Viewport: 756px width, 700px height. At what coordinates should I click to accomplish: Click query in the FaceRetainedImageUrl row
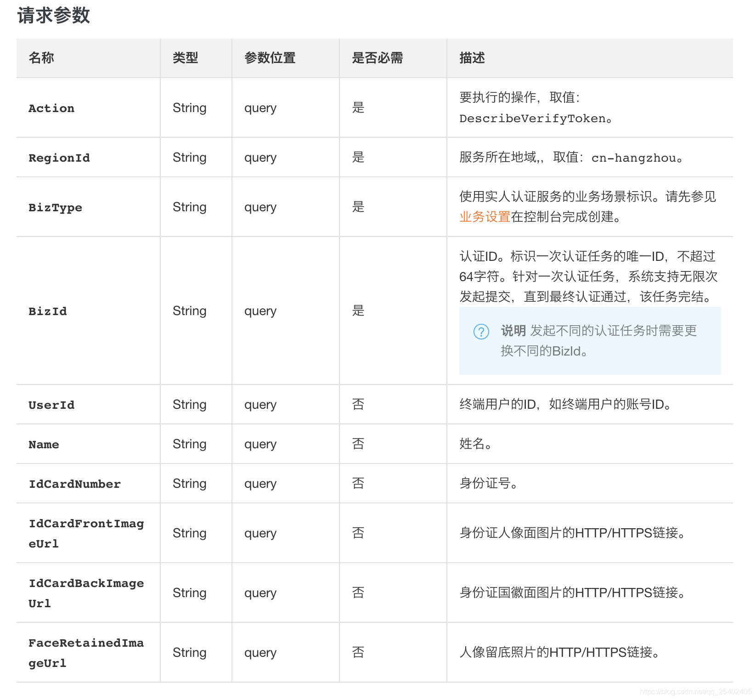[x=260, y=653]
